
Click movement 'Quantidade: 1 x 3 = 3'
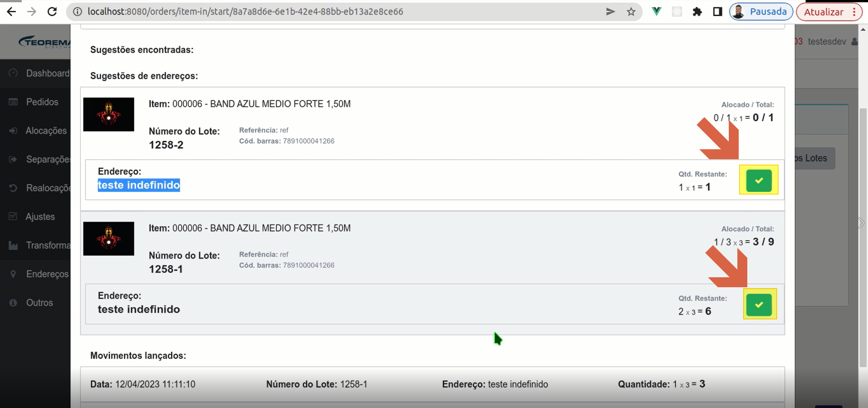(x=661, y=384)
